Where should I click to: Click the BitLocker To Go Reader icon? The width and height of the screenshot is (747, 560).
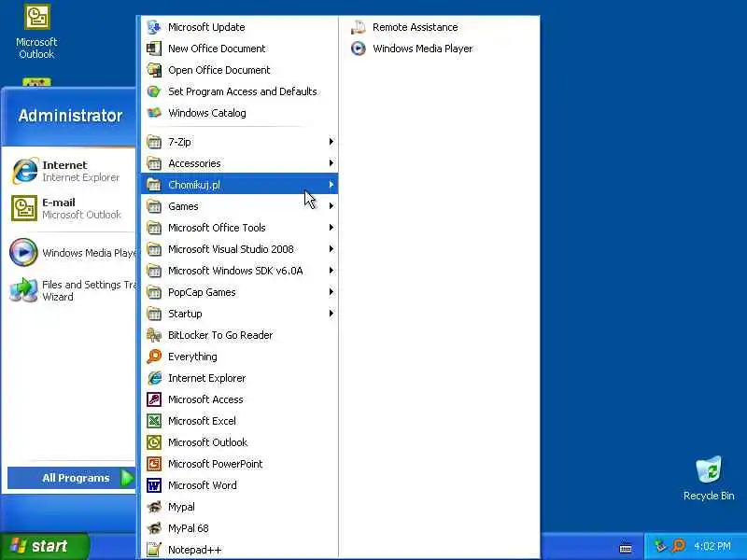click(x=154, y=335)
